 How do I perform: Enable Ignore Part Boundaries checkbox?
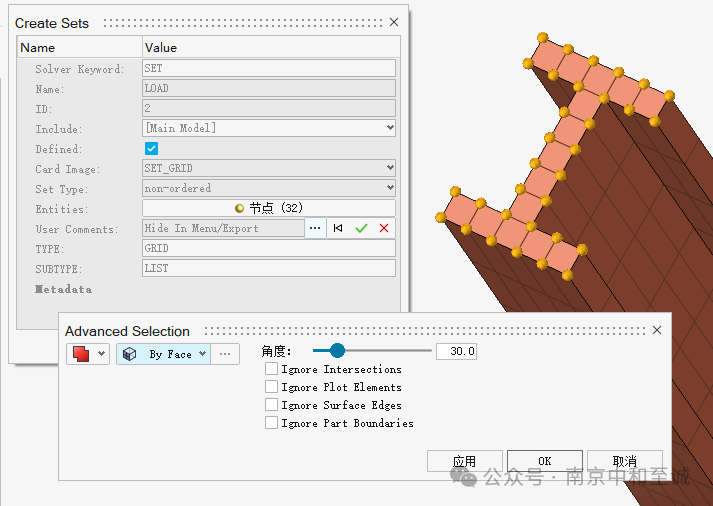tap(271, 423)
